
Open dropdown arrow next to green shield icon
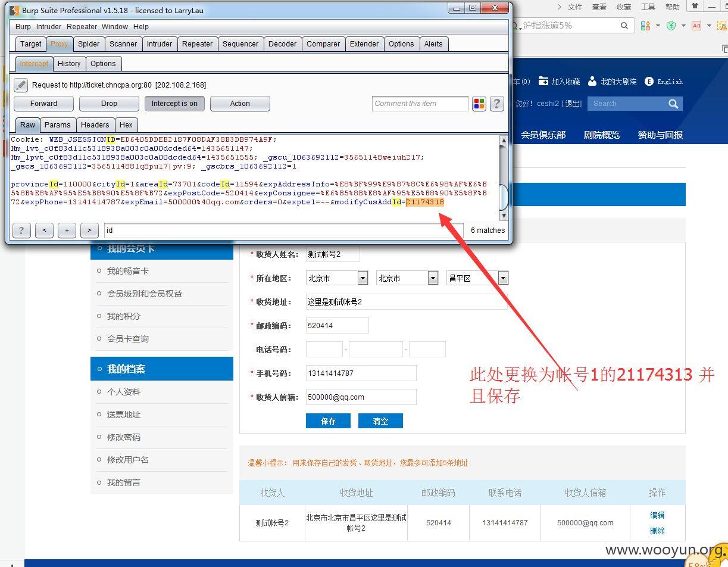coord(683,26)
